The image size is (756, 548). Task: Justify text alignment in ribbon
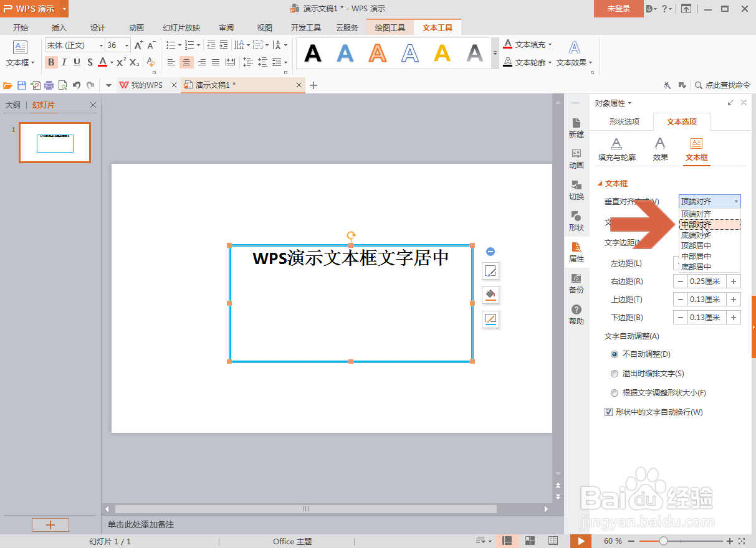[x=216, y=62]
